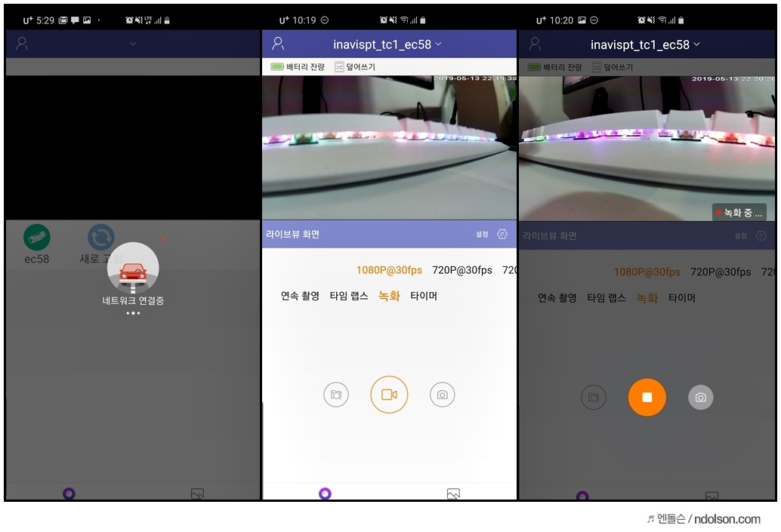Switch to 연속 촬영 mode in middle screen

300,296
